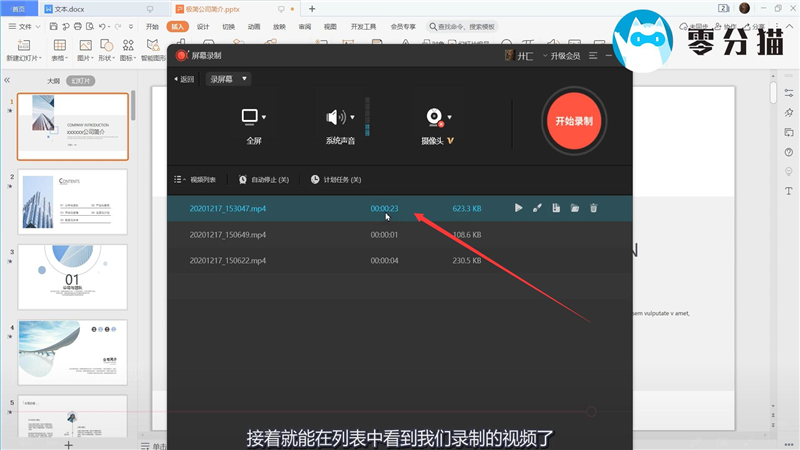Toggle scheduled task (计划任务) setting
Screen dimensions: 800x450
pyautogui.click(x=337, y=180)
